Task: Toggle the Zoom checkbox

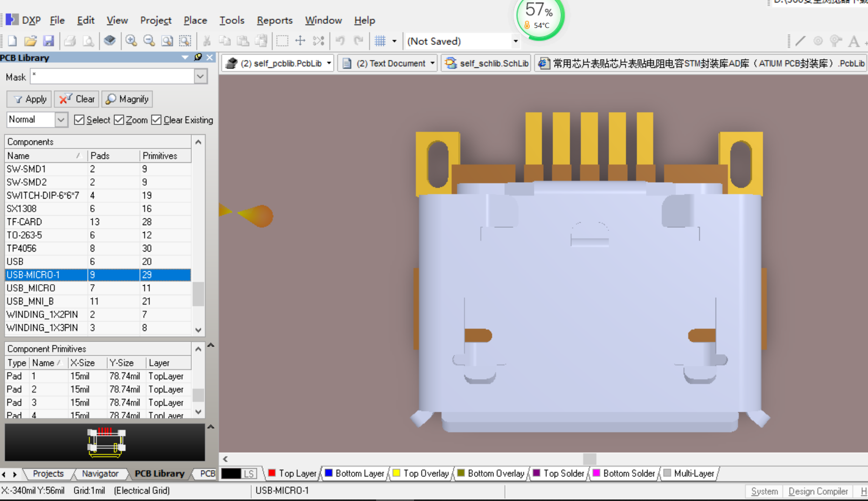Action: [x=119, y=120]
